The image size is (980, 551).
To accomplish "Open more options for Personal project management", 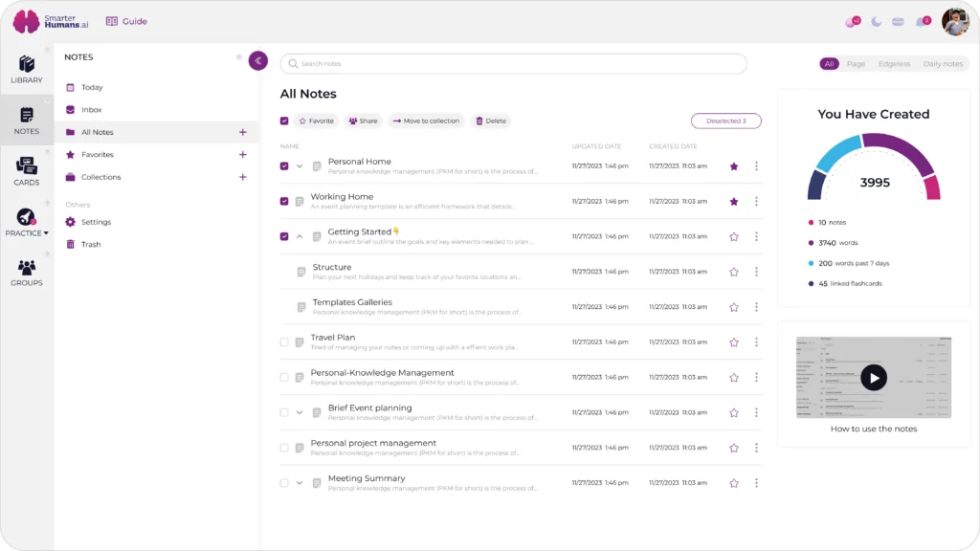I will 756,448.
